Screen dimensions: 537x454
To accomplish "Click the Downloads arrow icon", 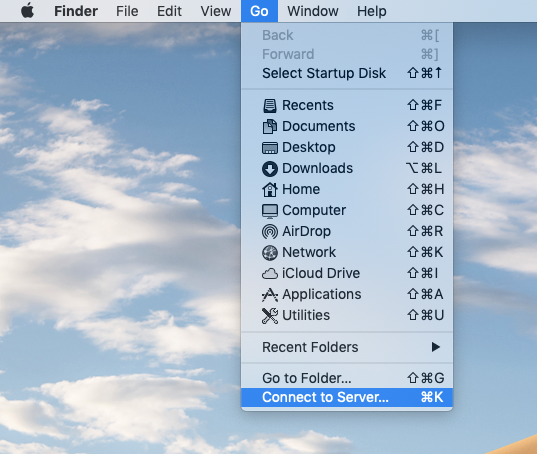I will click(270, 168).
